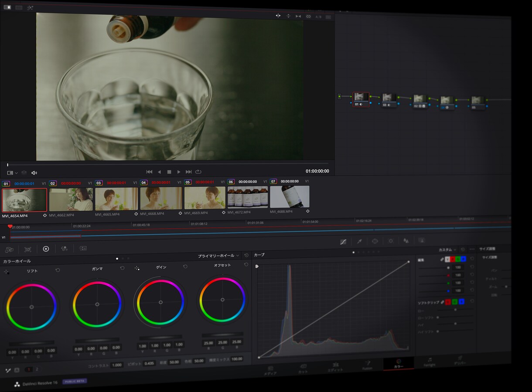Adjust the ゲイン master wheel slider
This screenshot has width=532, height=392.
161,337
